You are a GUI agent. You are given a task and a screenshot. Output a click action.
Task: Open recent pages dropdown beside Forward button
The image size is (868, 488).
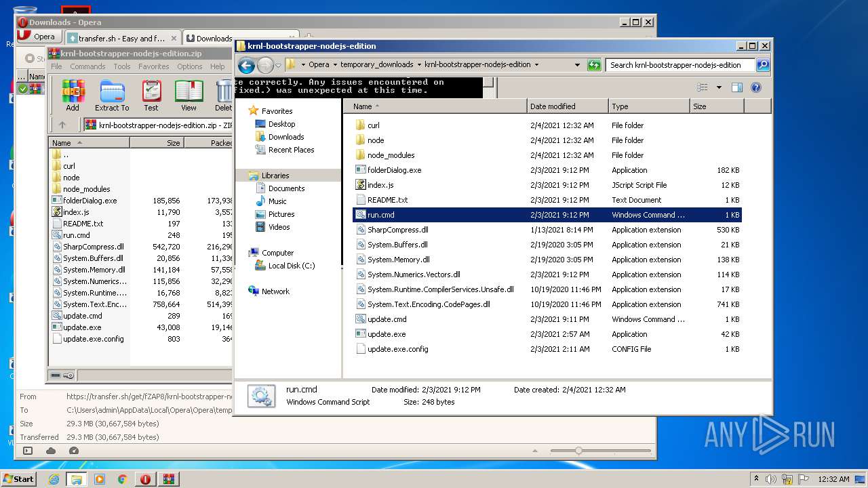pos(278,66)
